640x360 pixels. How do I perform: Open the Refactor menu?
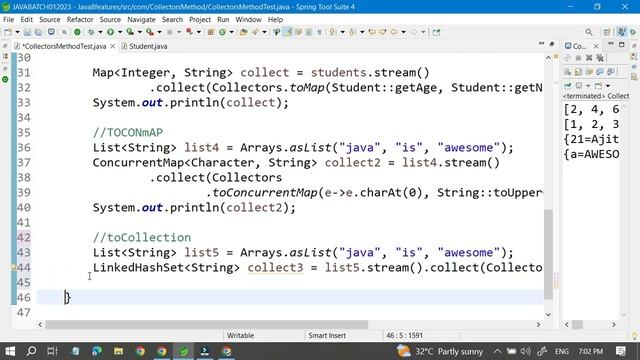(80, 19)
